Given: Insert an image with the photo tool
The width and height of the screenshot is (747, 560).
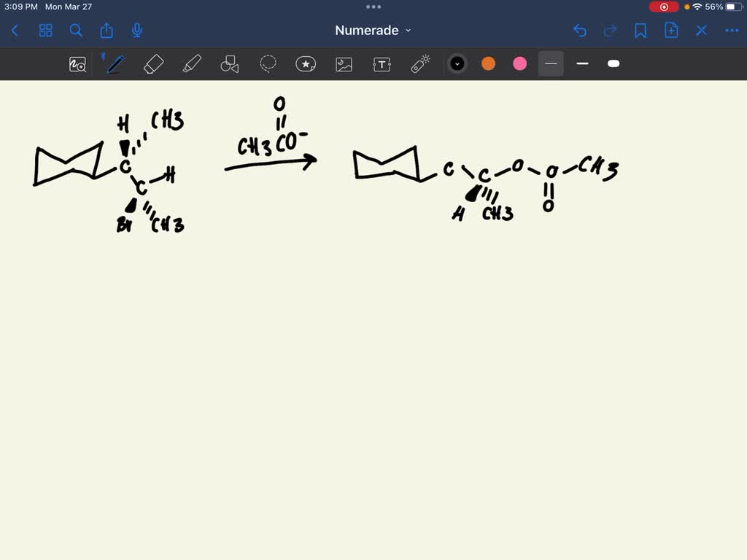Looking at the screenshot, I should click(344, 63).
